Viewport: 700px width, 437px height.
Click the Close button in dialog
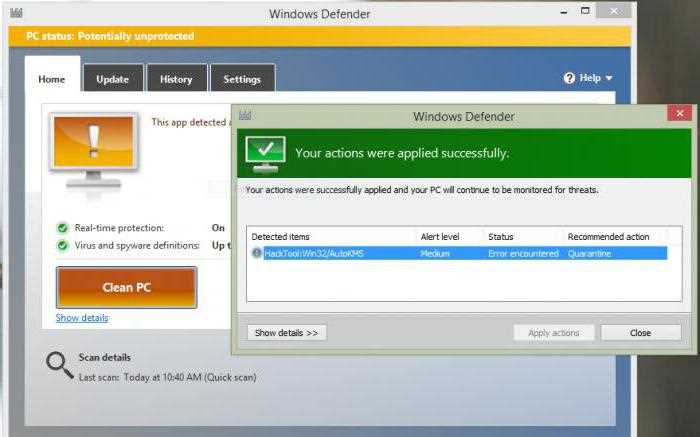tap(641, 333)
